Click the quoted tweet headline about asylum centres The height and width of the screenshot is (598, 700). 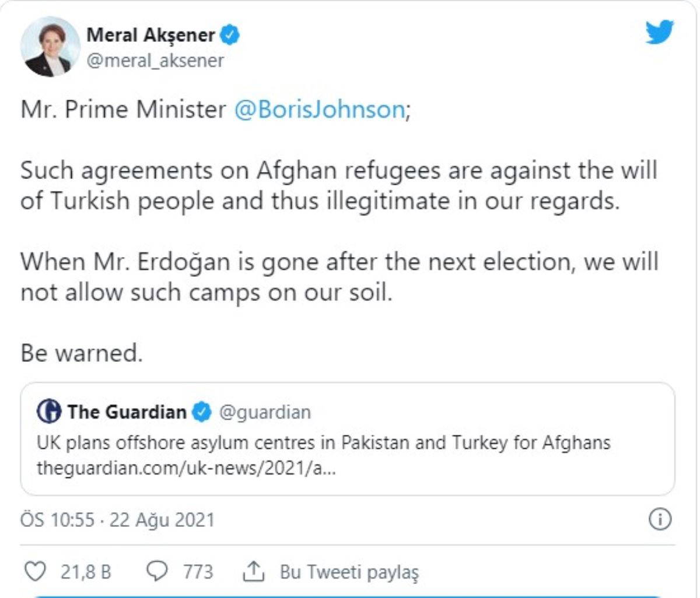[323, 442]
